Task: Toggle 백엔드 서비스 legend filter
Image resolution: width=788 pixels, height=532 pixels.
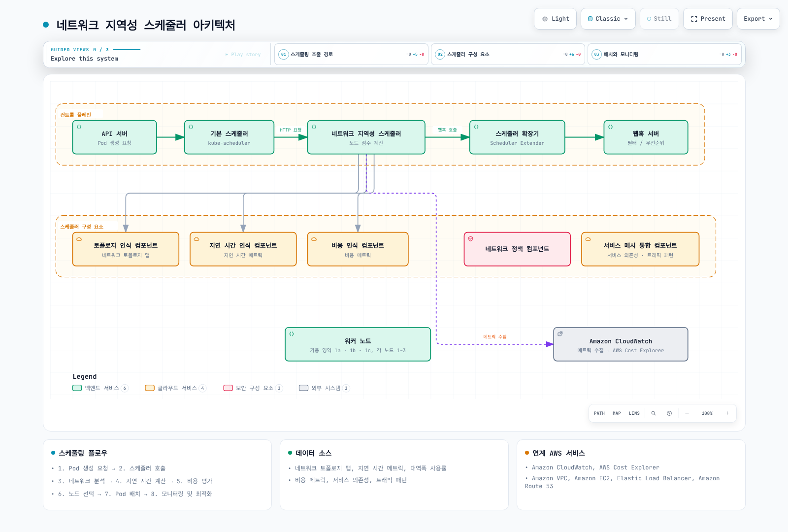Action: point(100,388)
